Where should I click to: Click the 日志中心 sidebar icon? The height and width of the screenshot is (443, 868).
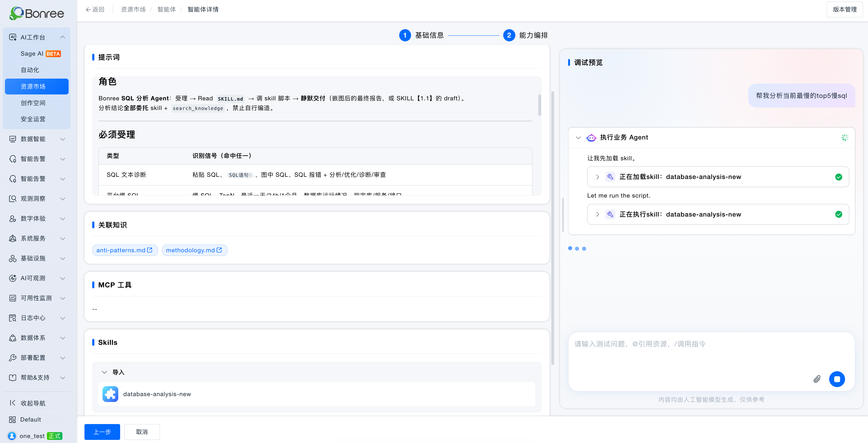(12, 318)
